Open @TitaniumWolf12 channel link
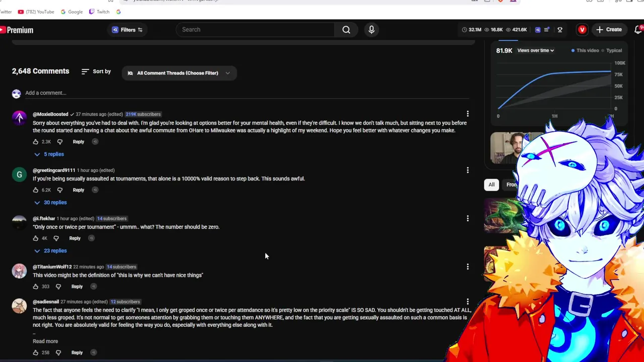This screenshot has width=644, height=362. point(52,267)
